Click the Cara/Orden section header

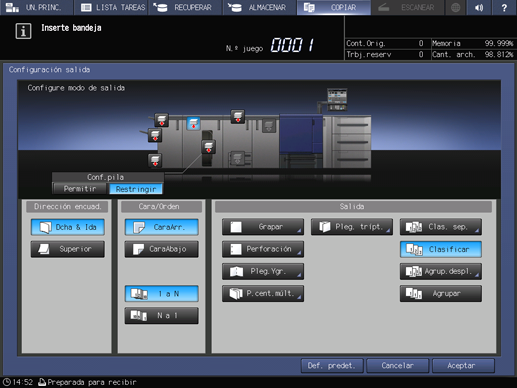[x=162, y=207]
